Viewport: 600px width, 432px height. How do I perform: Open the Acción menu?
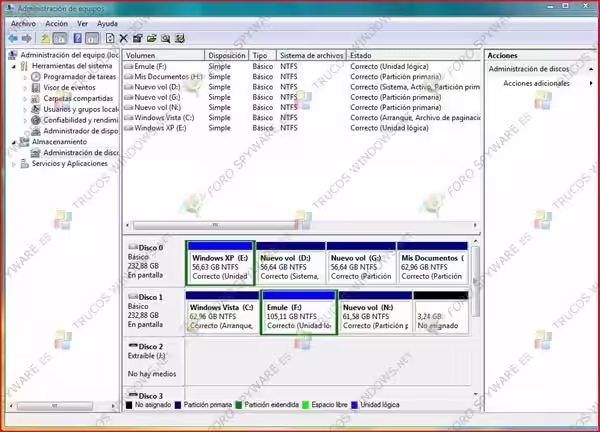(56, 24)
